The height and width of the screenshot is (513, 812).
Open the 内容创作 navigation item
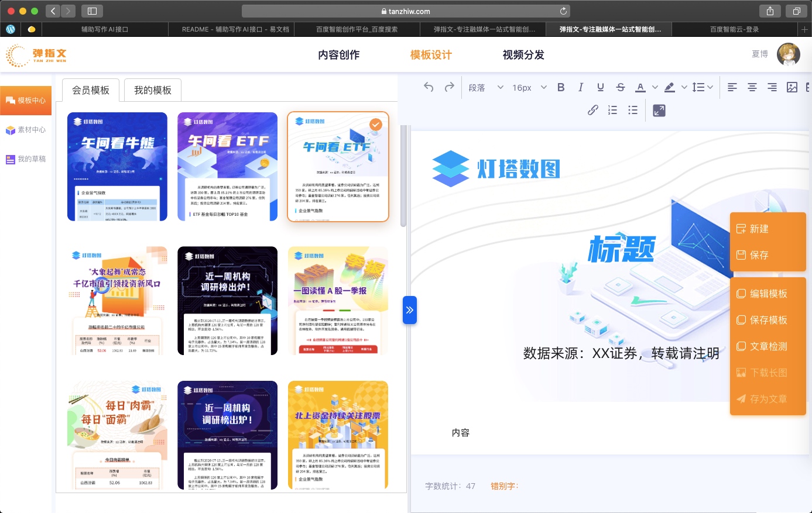[339, 55]
